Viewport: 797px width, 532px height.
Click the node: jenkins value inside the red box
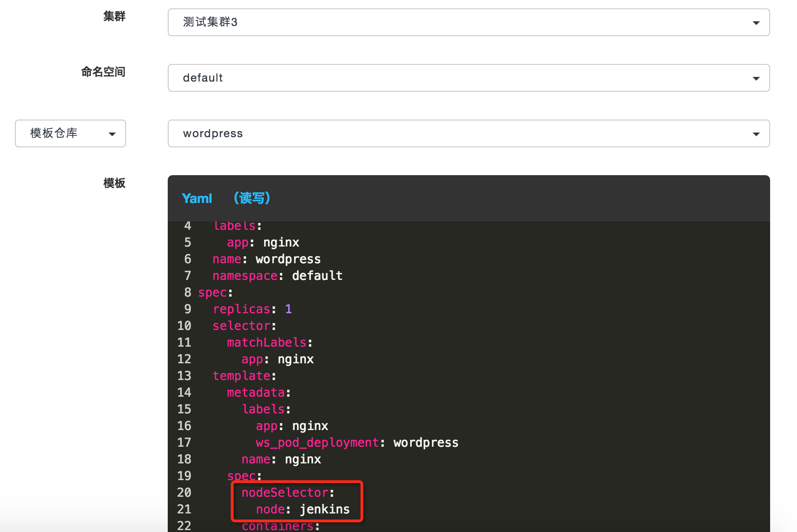coord(303,509)
